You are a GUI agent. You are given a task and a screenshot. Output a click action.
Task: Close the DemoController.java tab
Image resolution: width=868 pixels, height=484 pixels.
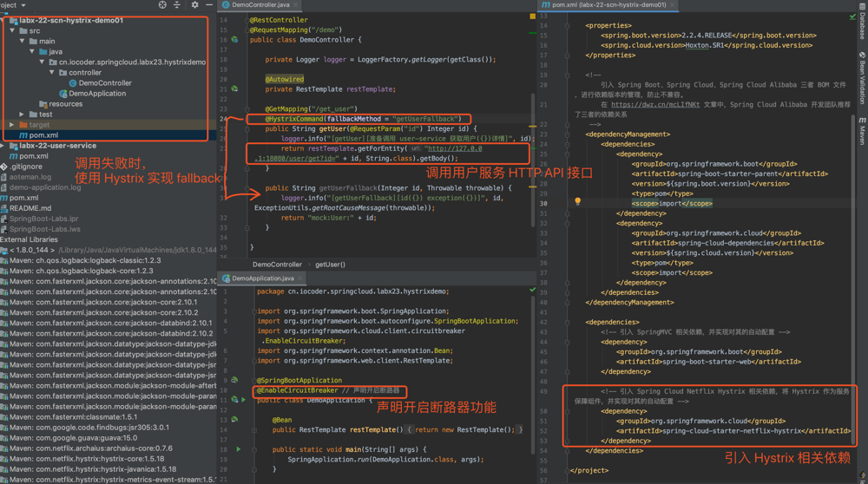pos(296,5)
